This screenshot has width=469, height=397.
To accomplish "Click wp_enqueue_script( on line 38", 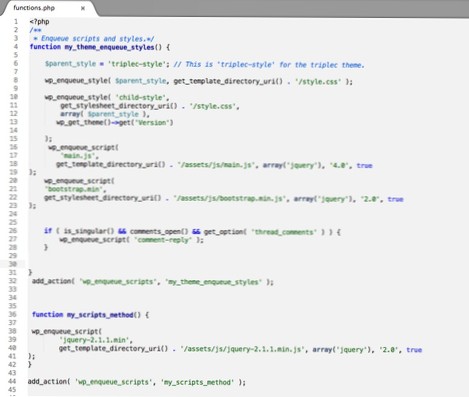I will click(x=67, y=331).
